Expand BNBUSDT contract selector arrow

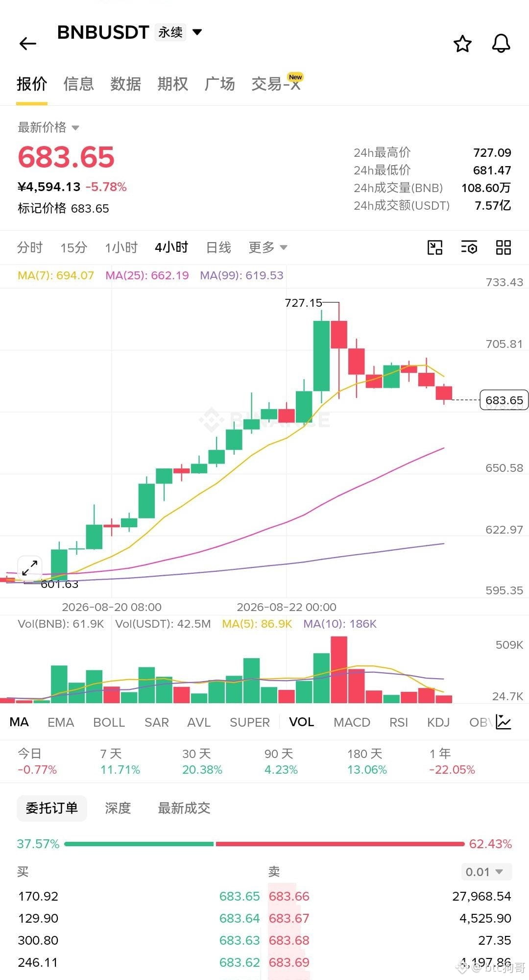click(x=197, y=32)
